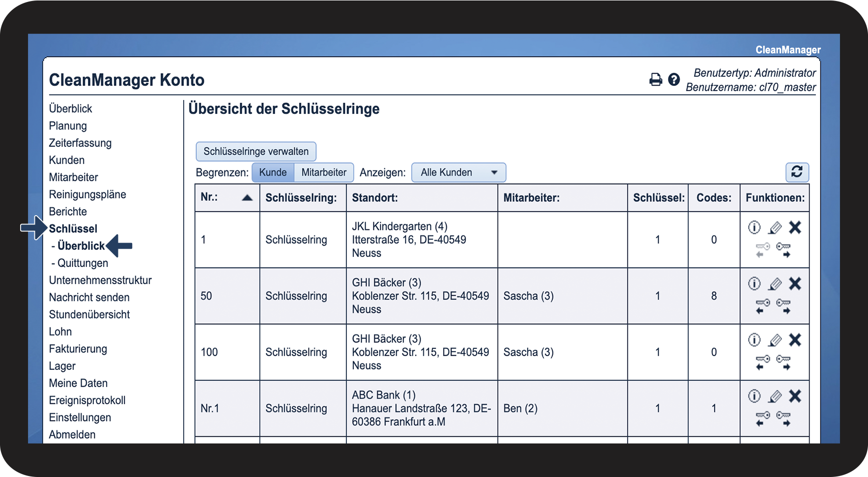Switch the filter to Kunde
The height and width of the screenshot is (477, 868).
point(273,172)
